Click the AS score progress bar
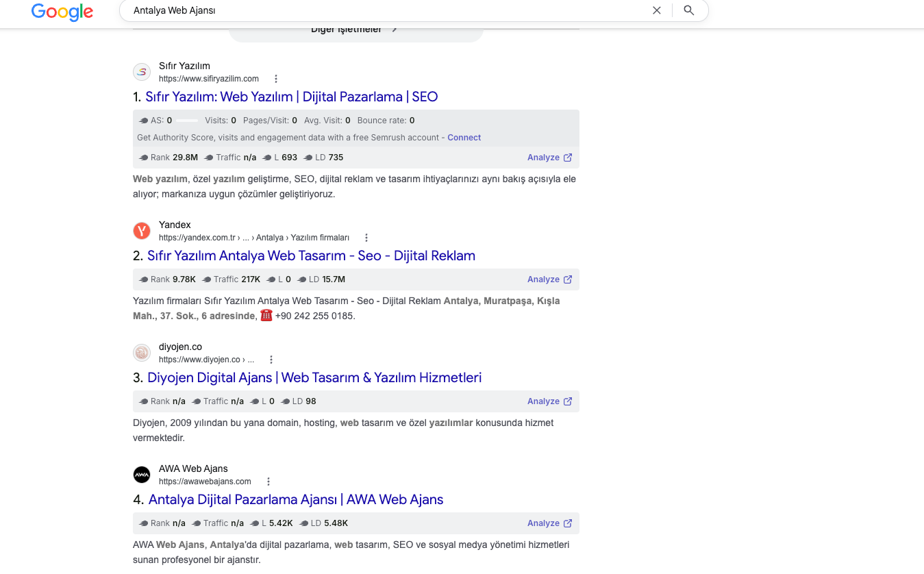This screenshot has width=924, height=574. click(187, 121)
